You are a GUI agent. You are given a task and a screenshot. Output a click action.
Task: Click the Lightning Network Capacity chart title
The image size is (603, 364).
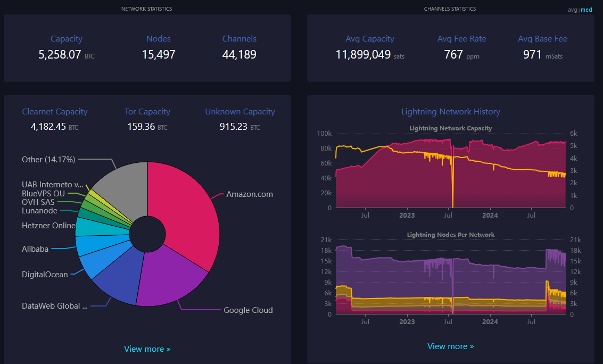[x=450, y=128]
